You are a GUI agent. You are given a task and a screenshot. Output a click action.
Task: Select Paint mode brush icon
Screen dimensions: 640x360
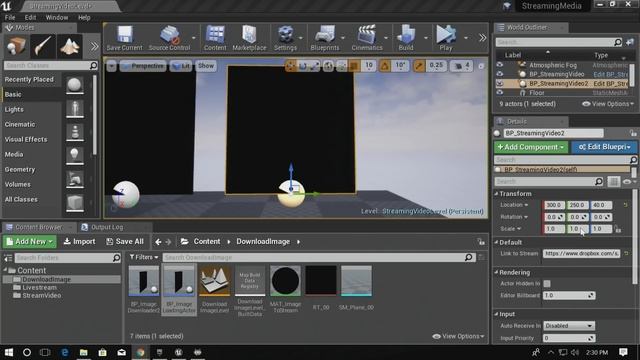point(43,46)
